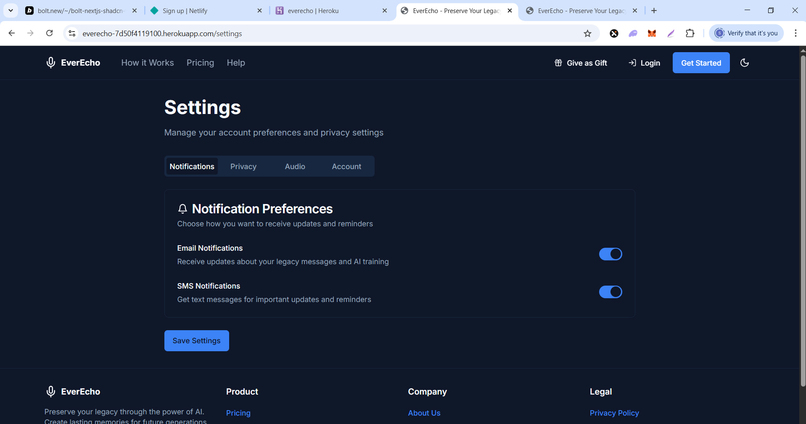Viewport: 806px width, 424px height.
Task: Expand the tab search dropdown arrow
Action: point(10,10)
